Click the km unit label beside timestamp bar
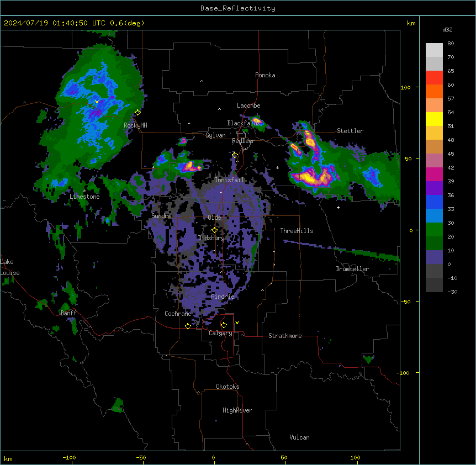Image resolution: width=476 pixels, height=465 pixels. 411,23
